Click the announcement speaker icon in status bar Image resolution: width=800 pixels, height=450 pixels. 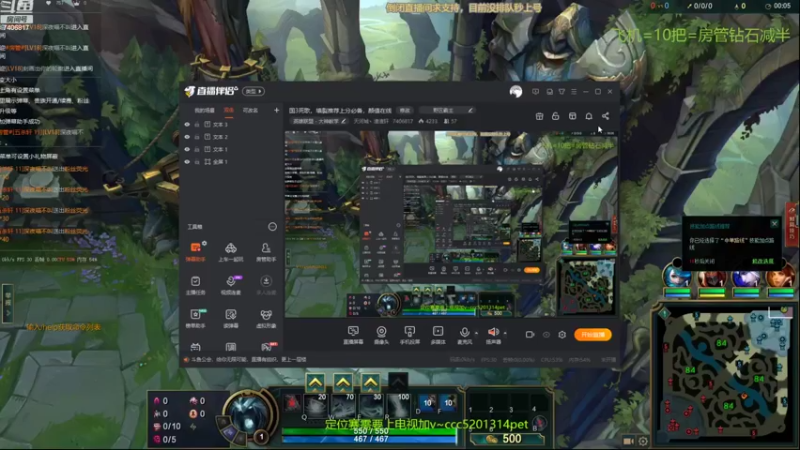tap(186, 360)
